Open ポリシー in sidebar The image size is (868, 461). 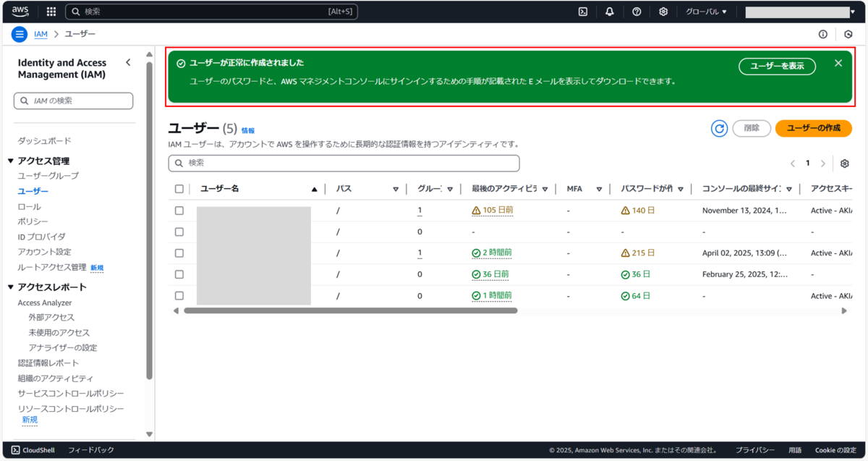click(33, 221)
